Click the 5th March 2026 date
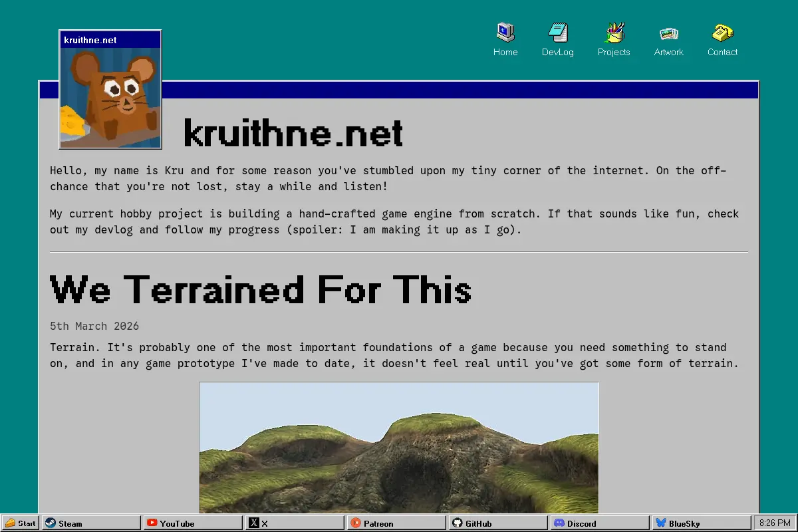Screen dimensions: 798x532 click(x=94, y=326)
